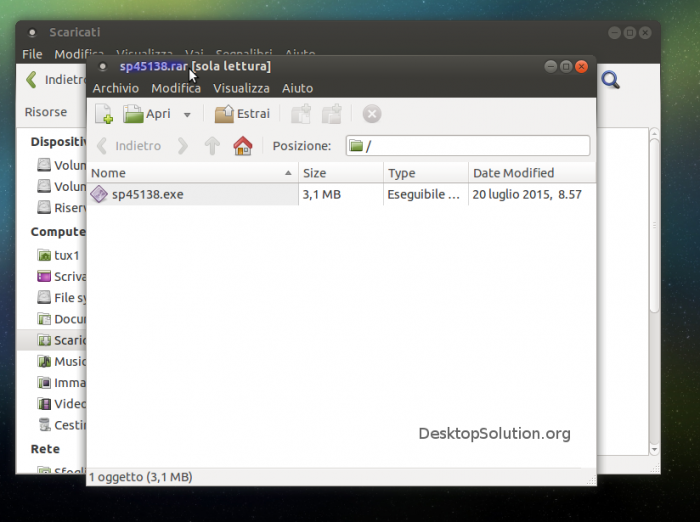Click the home location icon
The height and width of the screenshot is (522, 700).
(242, 146)
